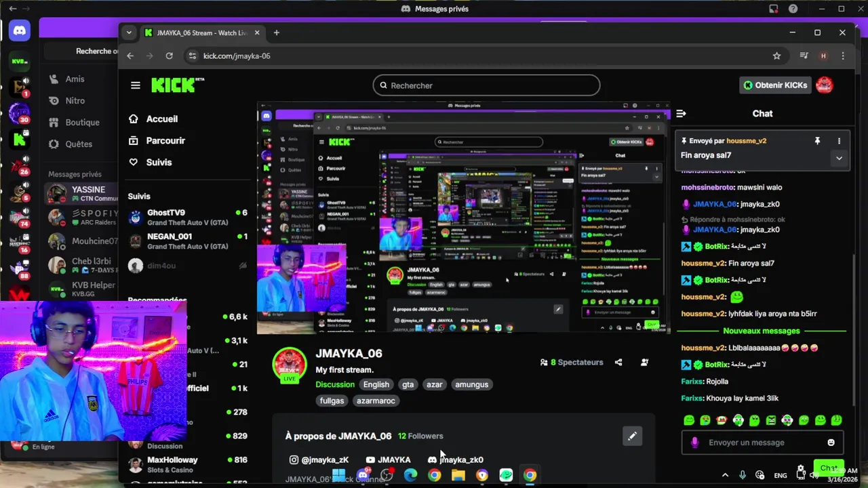
Task: Select the azarmaroc tag
Action: (x=376, y=401)
